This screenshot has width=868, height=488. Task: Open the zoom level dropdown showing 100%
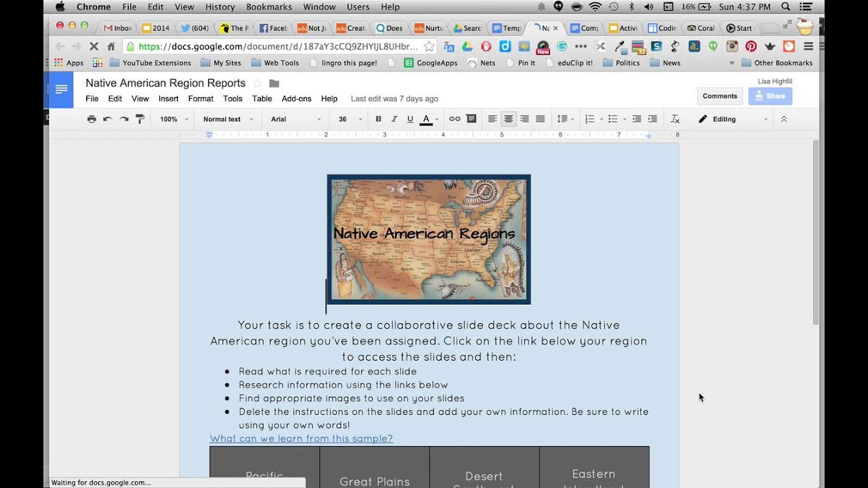tap(173, 119)
